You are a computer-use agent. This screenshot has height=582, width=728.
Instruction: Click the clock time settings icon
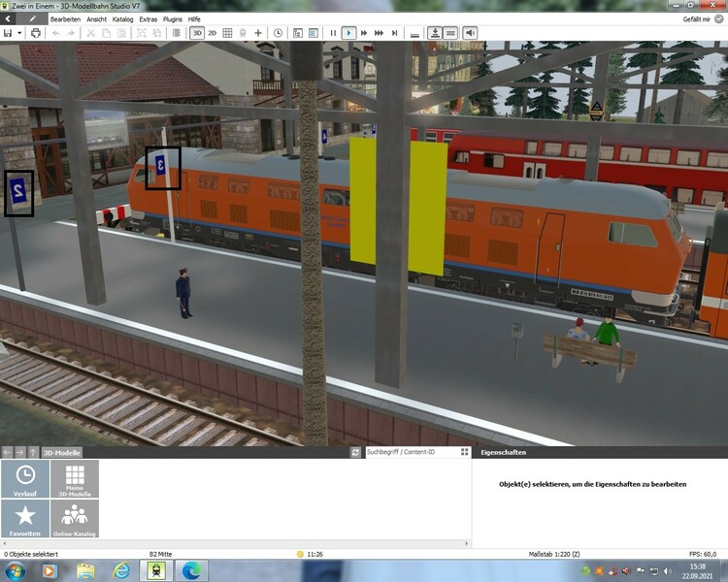(x=279, y=33)
